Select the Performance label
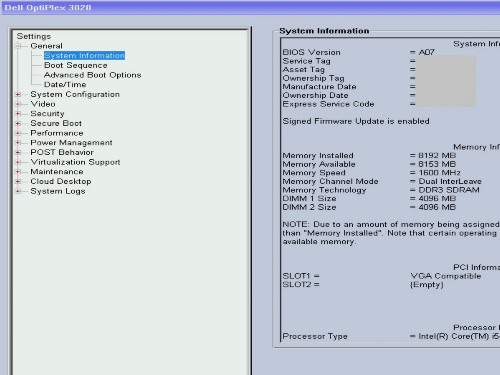 (x=57, y=133)
